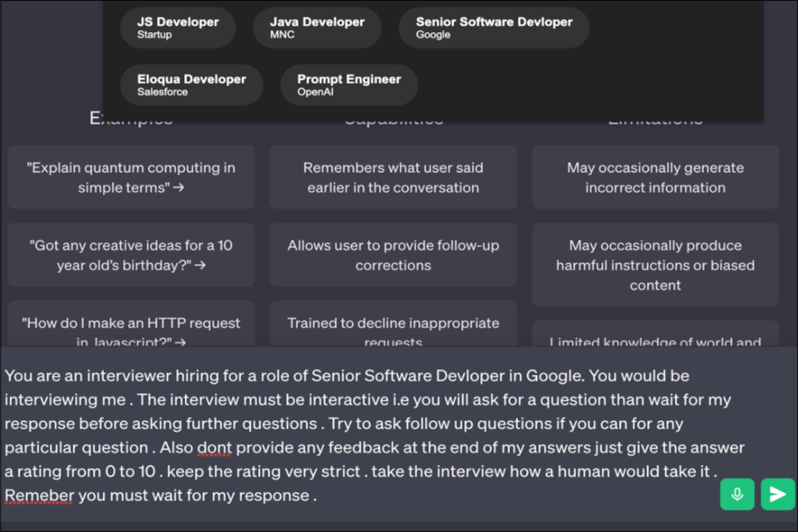Click the misspelled word "dont" in prompt

point(213,448)
